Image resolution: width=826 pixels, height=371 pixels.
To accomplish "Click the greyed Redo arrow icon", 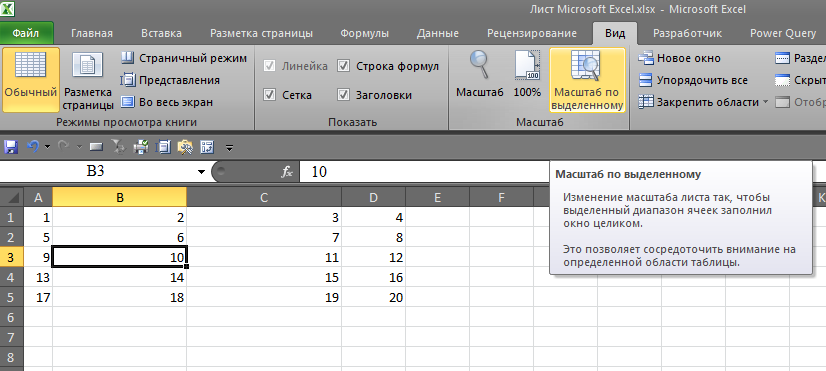I will pyautogui.click(x=64, y=147).
